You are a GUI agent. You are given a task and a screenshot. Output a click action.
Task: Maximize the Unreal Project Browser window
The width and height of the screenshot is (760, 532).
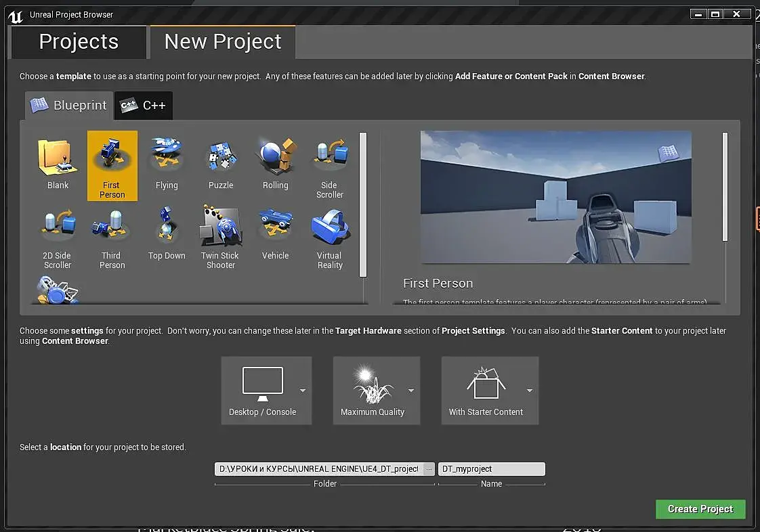(x=715, y=14)
